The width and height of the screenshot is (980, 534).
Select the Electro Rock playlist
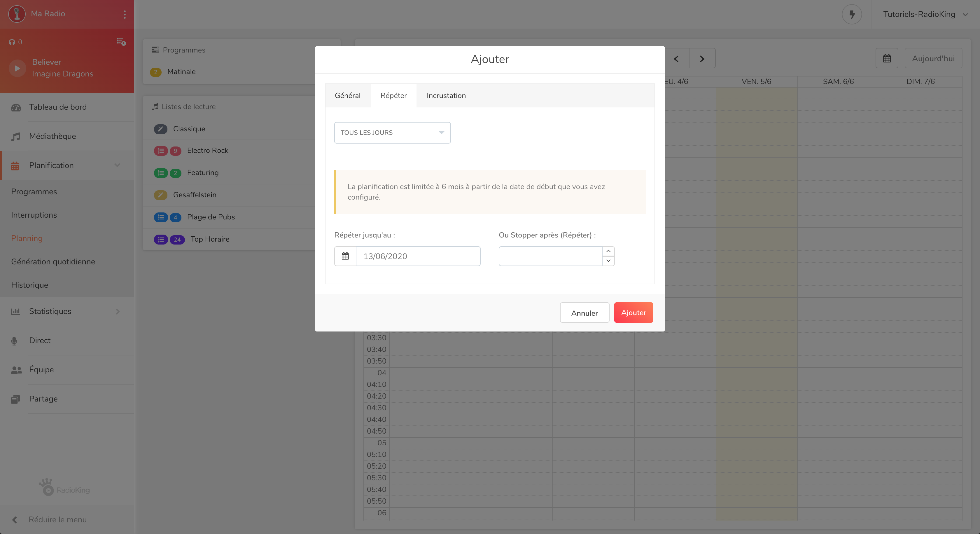point(207,150)
